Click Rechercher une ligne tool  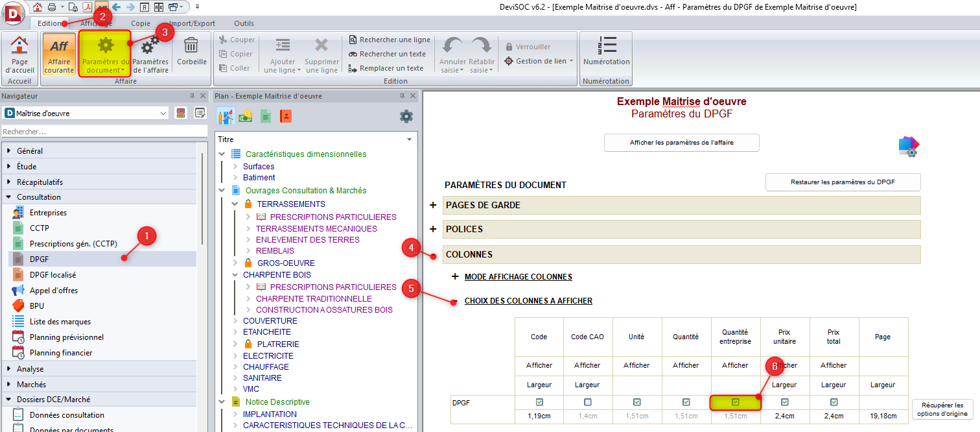389,40
